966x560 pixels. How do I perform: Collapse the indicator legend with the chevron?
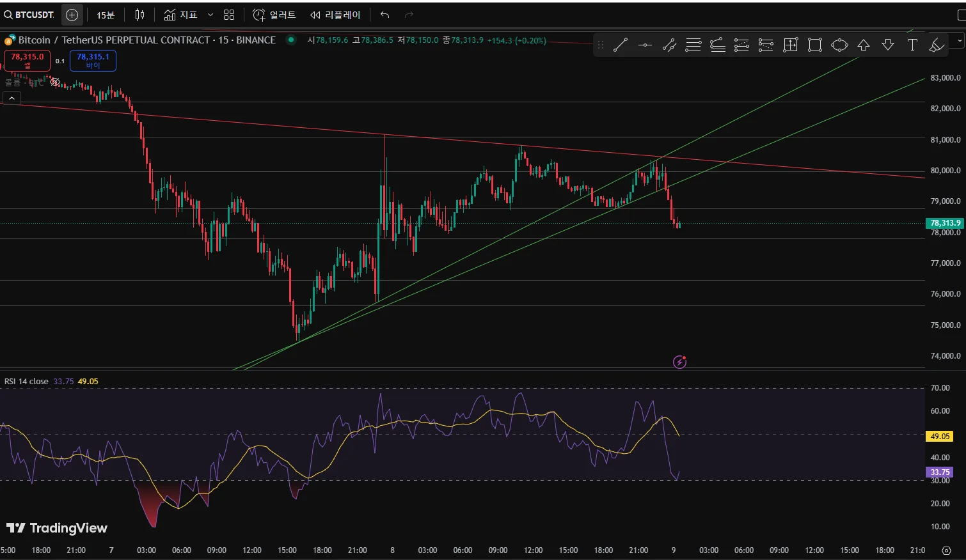tap(12, 98)
